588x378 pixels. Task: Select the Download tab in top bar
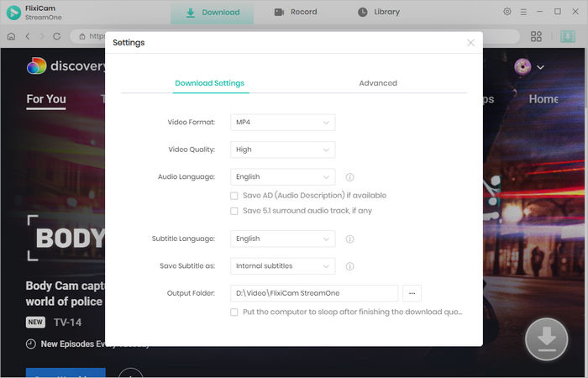[x=213, y=13]
